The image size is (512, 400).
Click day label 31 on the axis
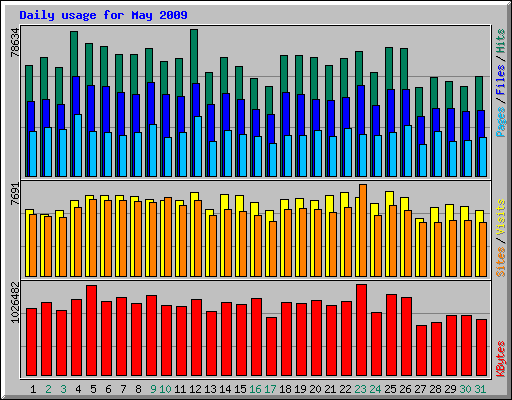click(x=480, y=389)
